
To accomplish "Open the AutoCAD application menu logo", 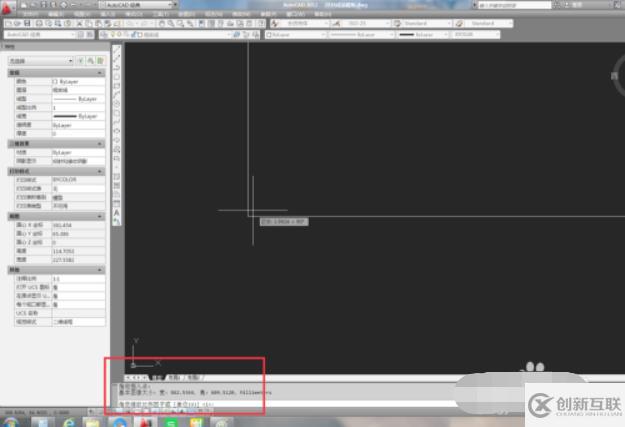I will coord(8,8).
